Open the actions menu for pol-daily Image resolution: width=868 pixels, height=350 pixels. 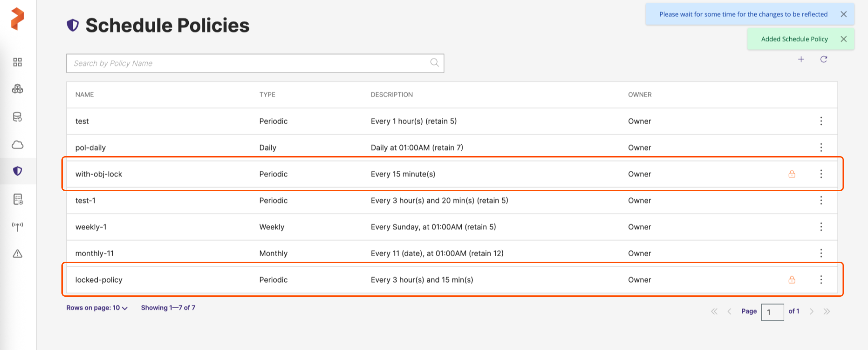click(x=821, y=147)
